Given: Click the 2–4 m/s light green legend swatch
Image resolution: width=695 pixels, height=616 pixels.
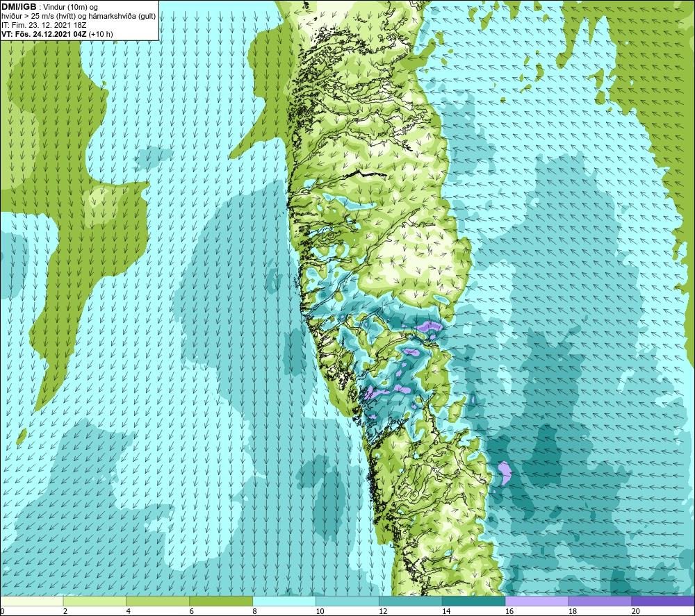Looking at the screenshot, I should [x=95, y=601].
